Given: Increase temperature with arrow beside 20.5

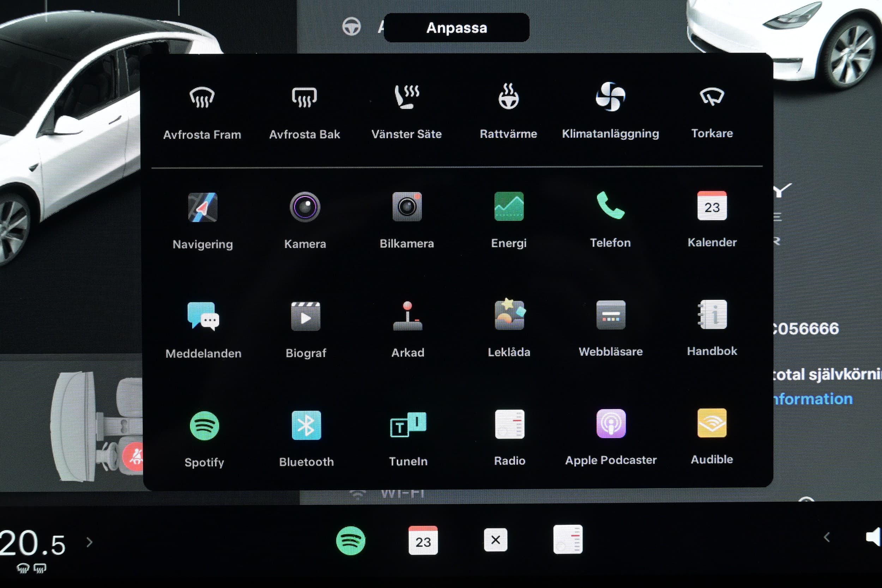Looking at the screenshot, I should click(89, 542).
